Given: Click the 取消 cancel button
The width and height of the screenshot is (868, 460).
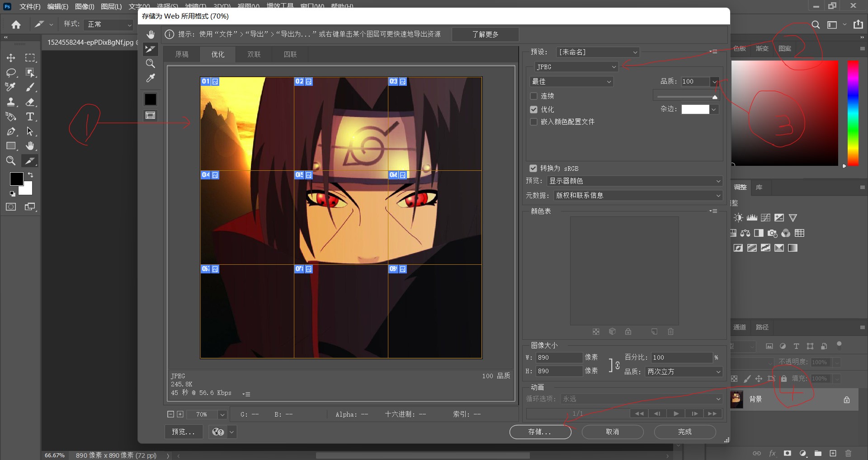Looking at the screenshot, I should pyautogui.click(x=613, y=432).
